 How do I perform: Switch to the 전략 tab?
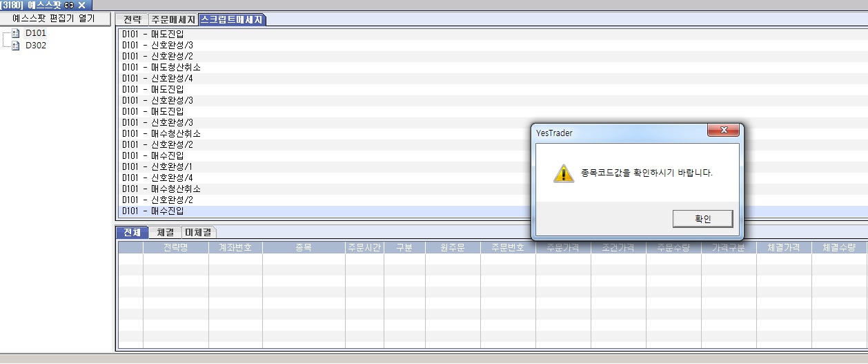132,19
